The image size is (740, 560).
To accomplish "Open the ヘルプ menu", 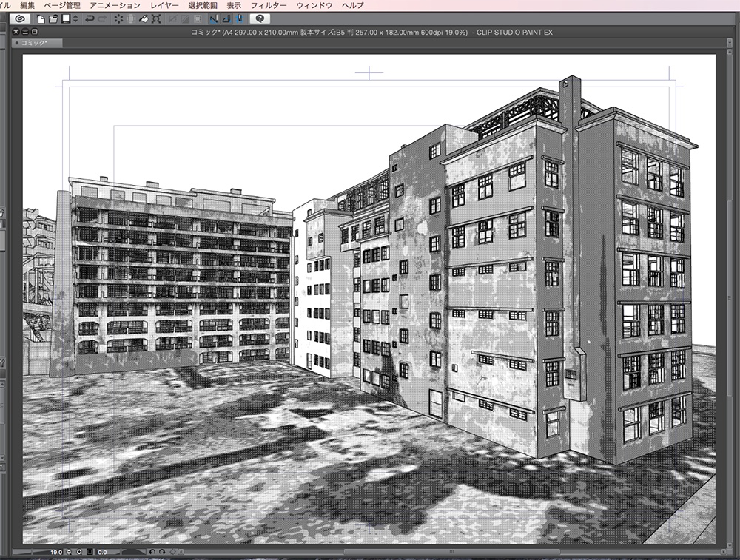I will (352, 5).
